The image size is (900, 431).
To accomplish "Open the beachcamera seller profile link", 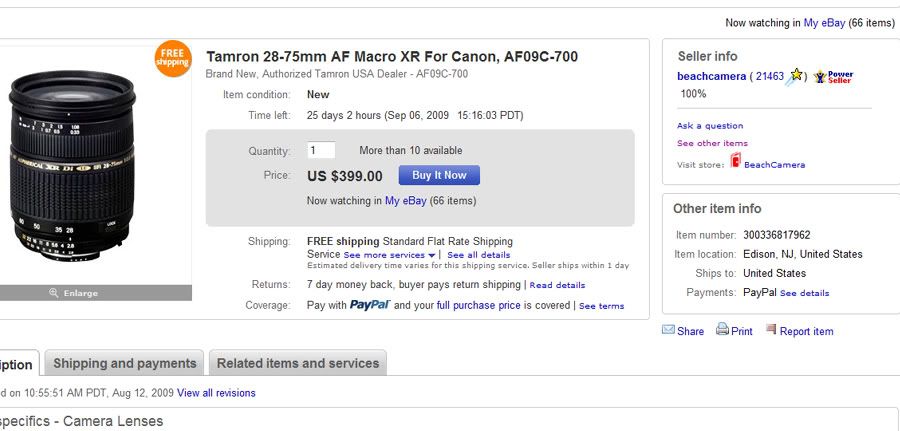I will 711,76.
